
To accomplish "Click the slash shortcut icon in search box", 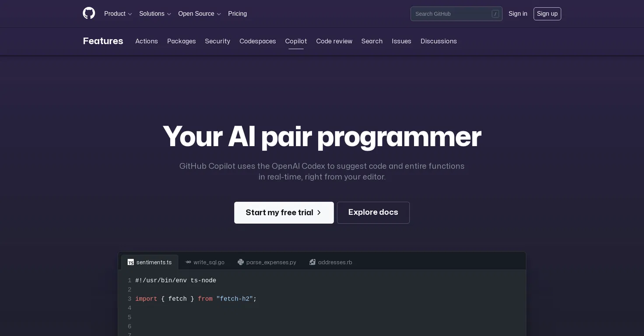I will tap(495, 14).
